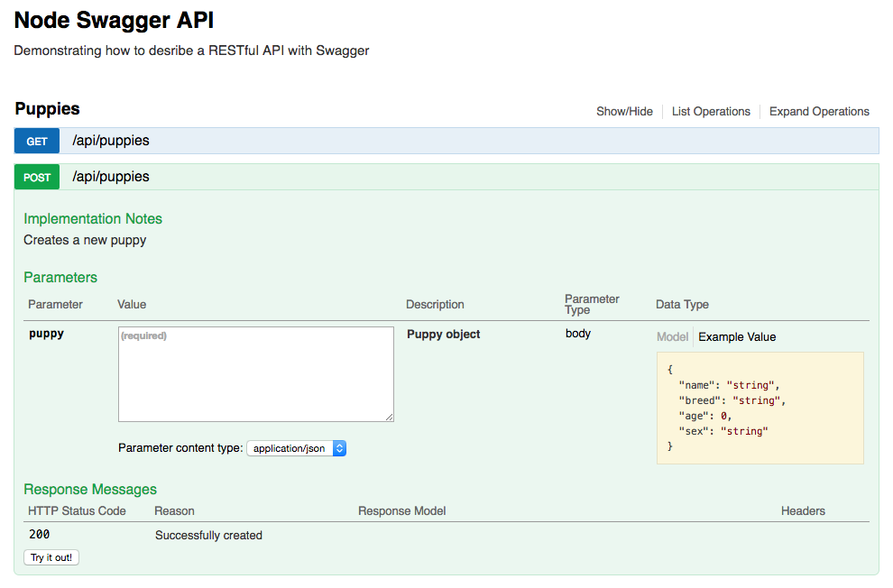Click the Successfully created reason text
Viewport: 893px width, 588px height.
click(208, 534)
